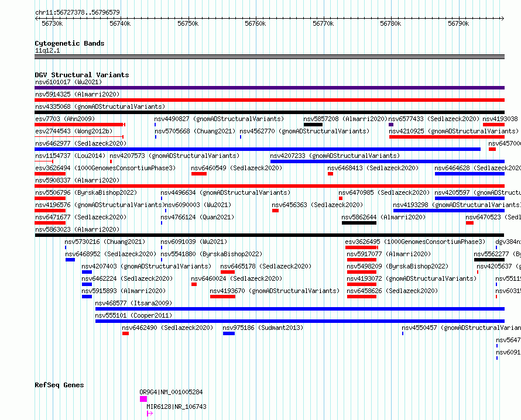
Task: Click nsv468577 (Itsara2009) label
Action: point(133,303)
